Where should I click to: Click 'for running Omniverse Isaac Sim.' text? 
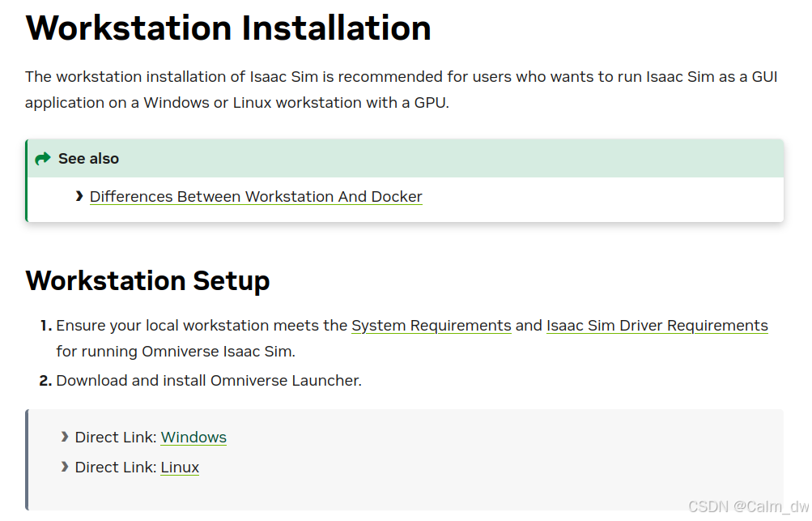click(x=176, y=352)
